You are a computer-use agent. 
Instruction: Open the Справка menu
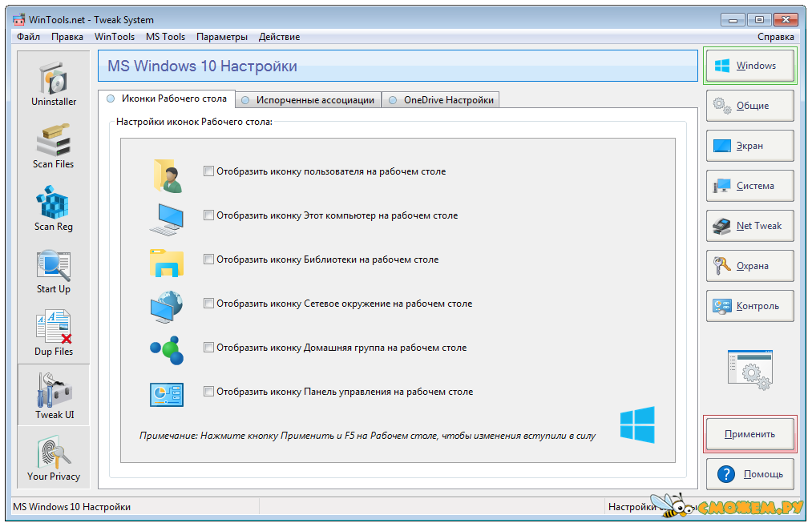[775, 37]
